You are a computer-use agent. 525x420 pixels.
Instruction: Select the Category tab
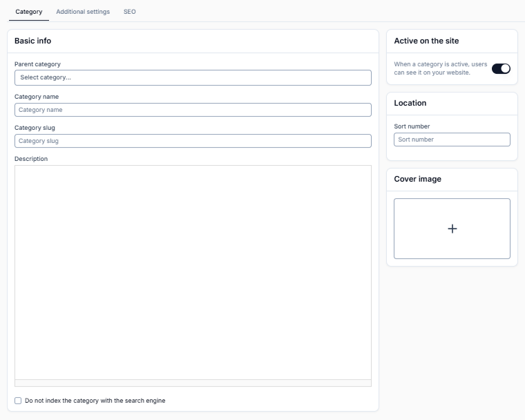(x=29, y=12)
